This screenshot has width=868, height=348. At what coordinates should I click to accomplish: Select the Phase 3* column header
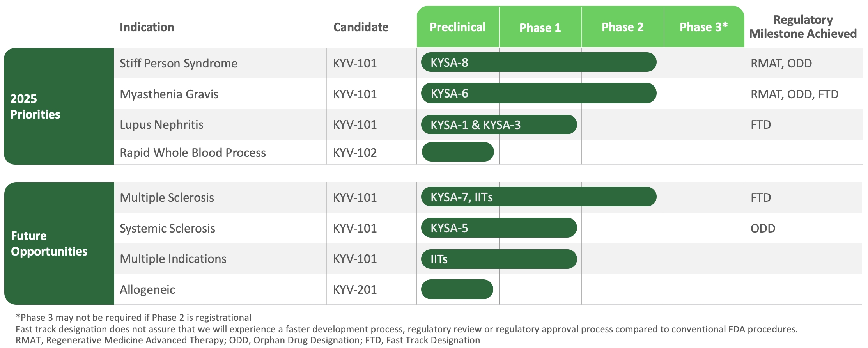click(703, 27)
